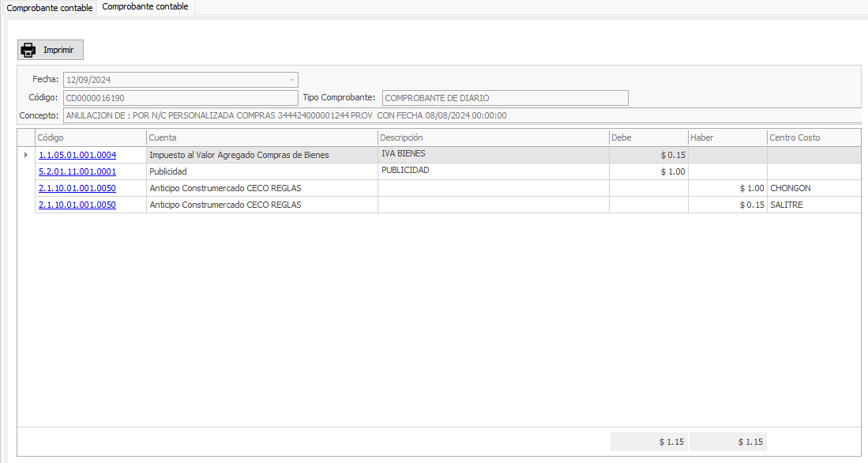Open the account code link in the SALITRE row
Screen dimensions: 868x463
point(77,205)
